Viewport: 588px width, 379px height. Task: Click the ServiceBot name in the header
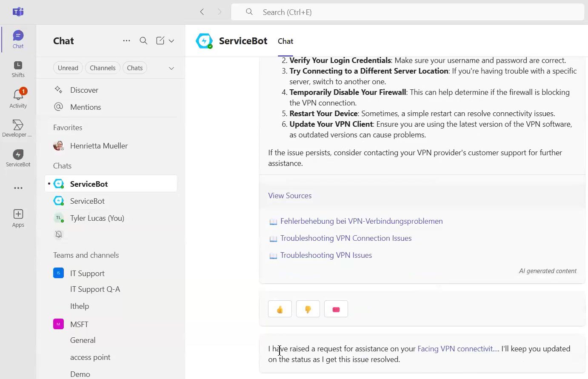(x=243, y=41)
